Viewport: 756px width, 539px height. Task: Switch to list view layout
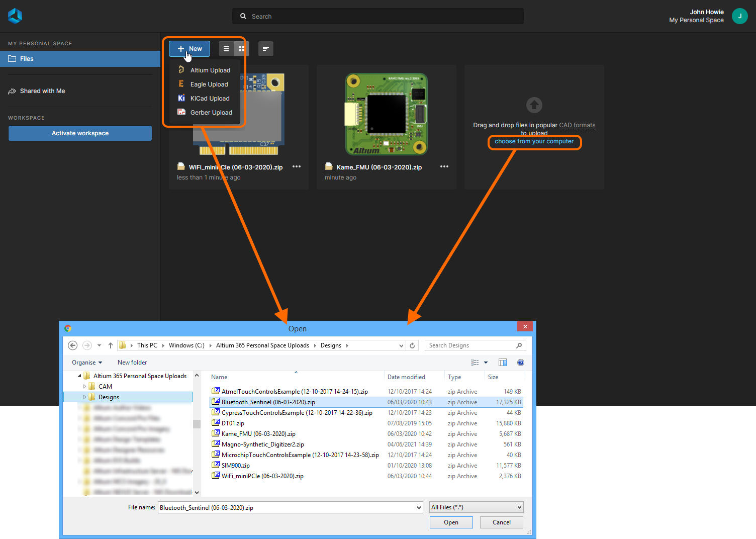click(x=226, y=49)
